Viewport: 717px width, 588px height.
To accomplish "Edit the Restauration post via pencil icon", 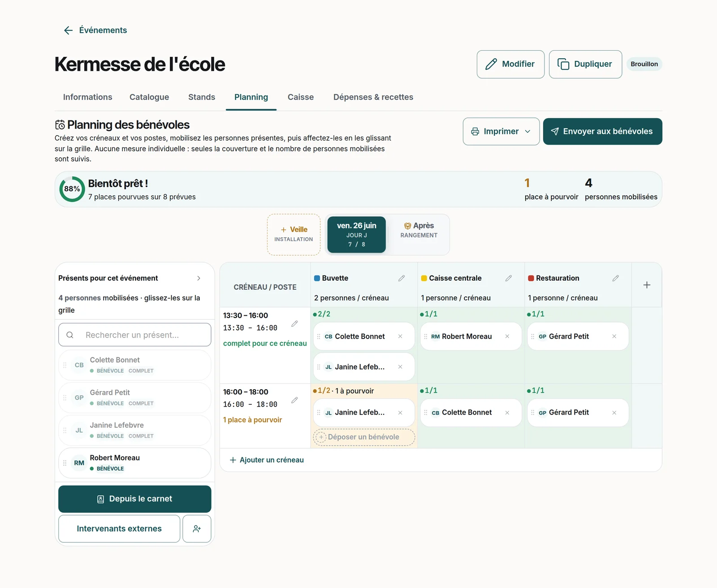I will 616,278.
